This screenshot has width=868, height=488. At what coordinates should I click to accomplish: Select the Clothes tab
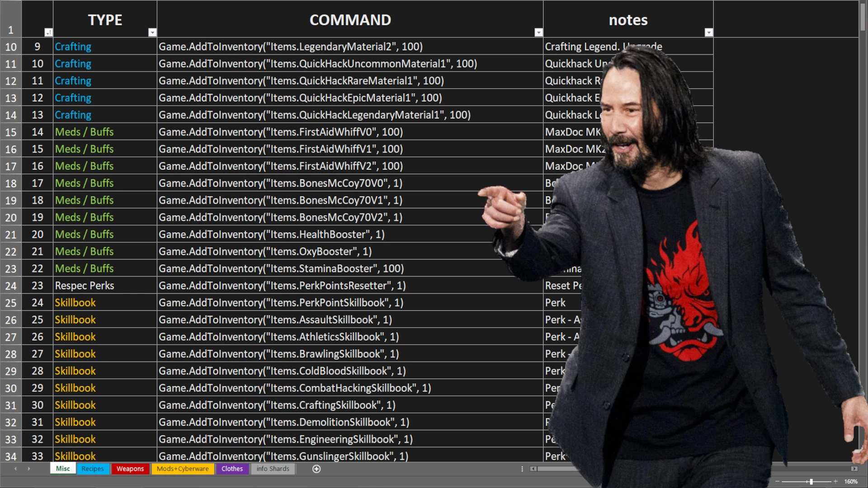point(231,468)
